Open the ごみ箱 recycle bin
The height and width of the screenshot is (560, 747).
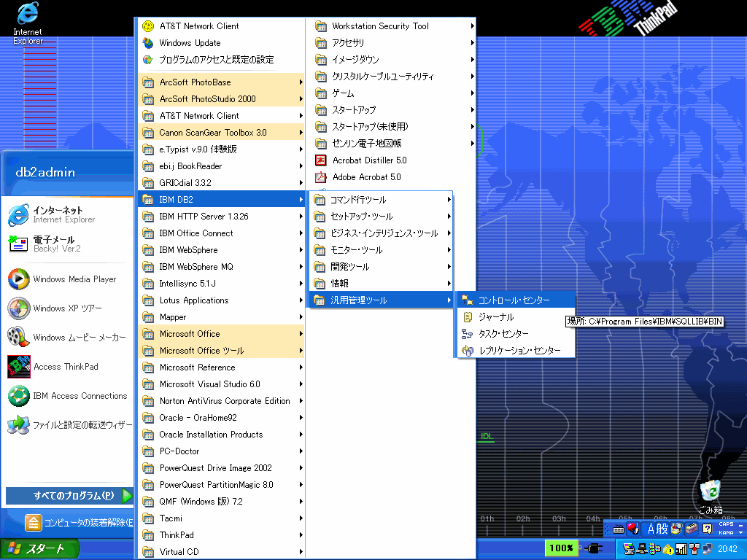pos(711,497)
